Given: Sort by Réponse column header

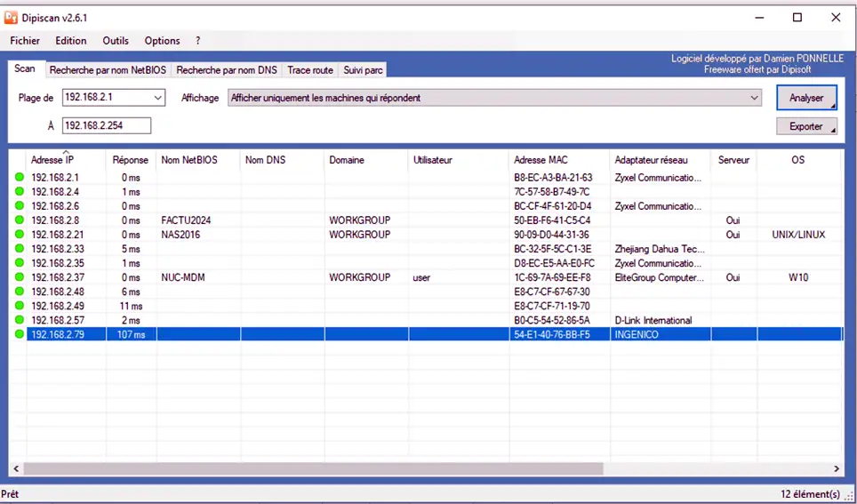Looking at the screenshot, I should 131,160.
